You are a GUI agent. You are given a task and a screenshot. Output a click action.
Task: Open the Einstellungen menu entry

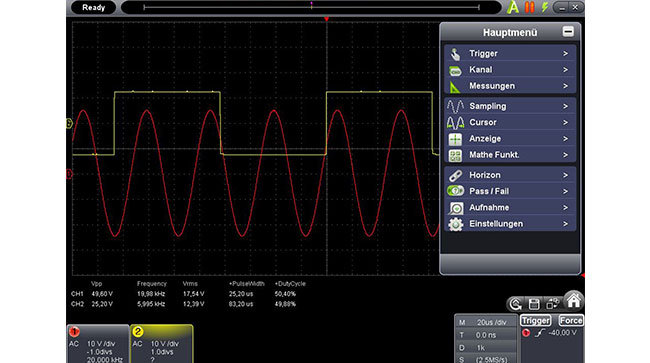[509, 224]
